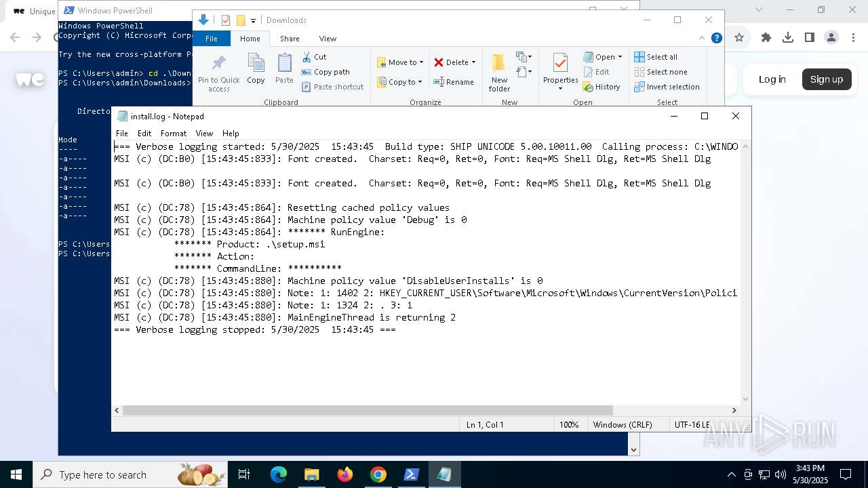Click Explorer quick access properties icon
Screen dimensions: 868x488
point(226,20)
